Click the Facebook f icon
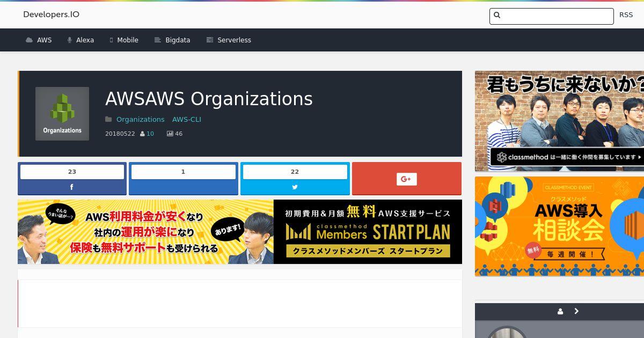This screenshot has height=338, width=644. (x=72, y=187)
